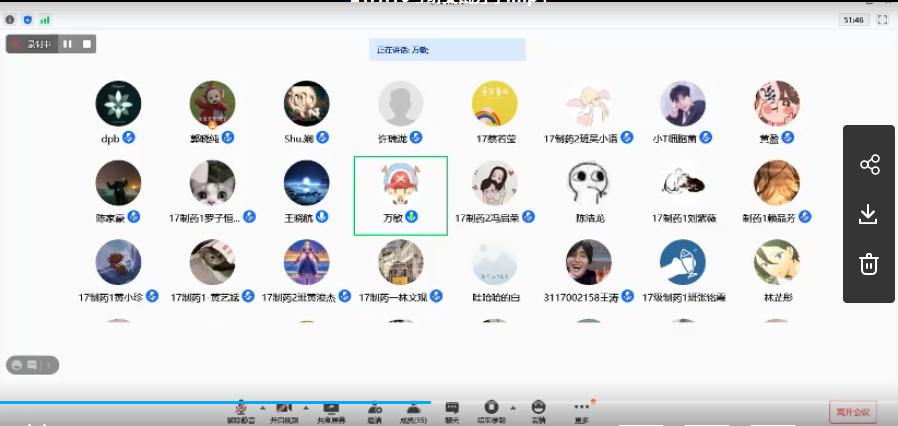
Task: Expand video options arrow beside camera
Action: [x=305, y=408]
